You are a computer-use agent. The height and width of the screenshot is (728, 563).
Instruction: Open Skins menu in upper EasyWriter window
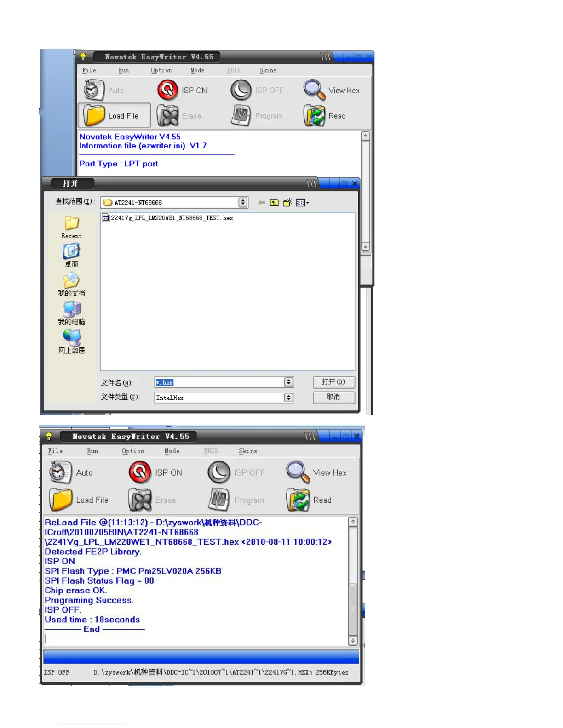[x=268, y=70]
